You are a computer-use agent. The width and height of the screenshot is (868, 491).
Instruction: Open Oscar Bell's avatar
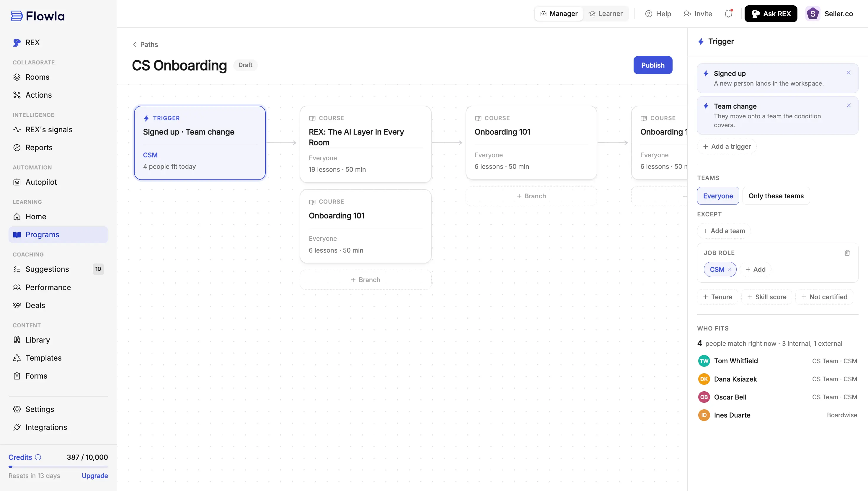point(704,397)
